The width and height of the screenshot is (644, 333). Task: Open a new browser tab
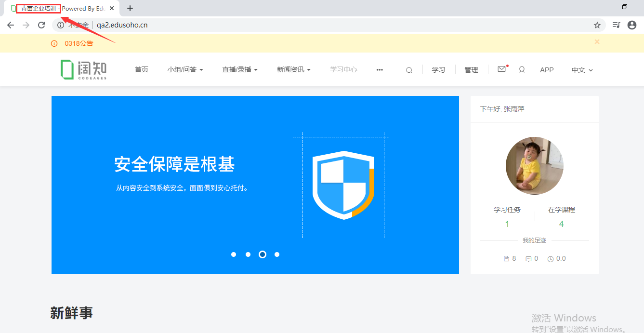click(130, 8)
